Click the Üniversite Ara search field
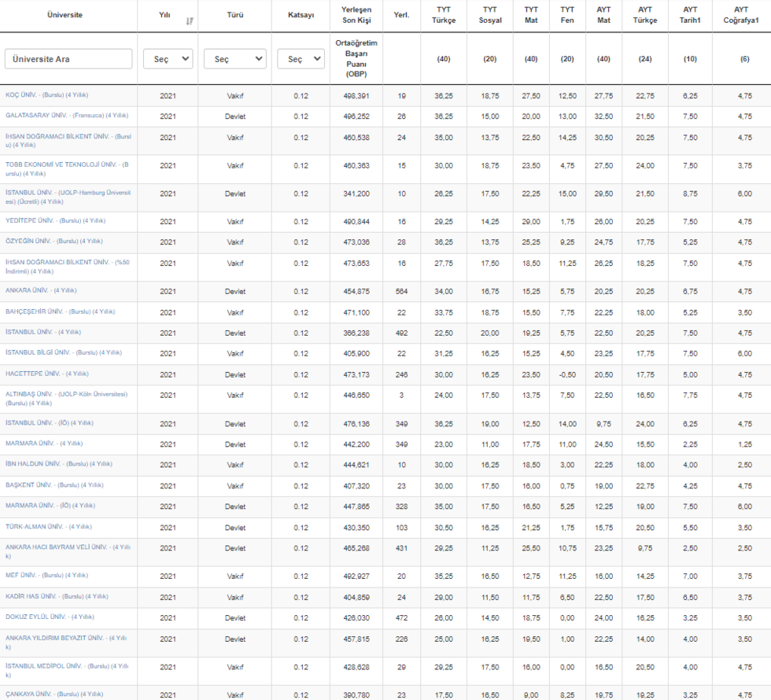Screen dimensions: 771x700 [68, 59]
